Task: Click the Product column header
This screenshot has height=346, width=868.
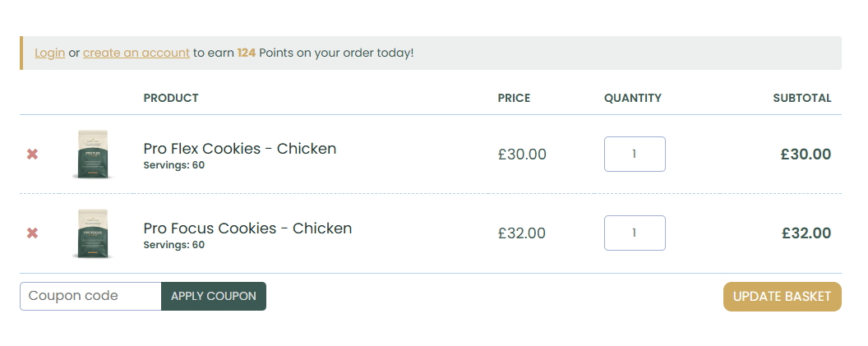Action: (x=171, y=98)
